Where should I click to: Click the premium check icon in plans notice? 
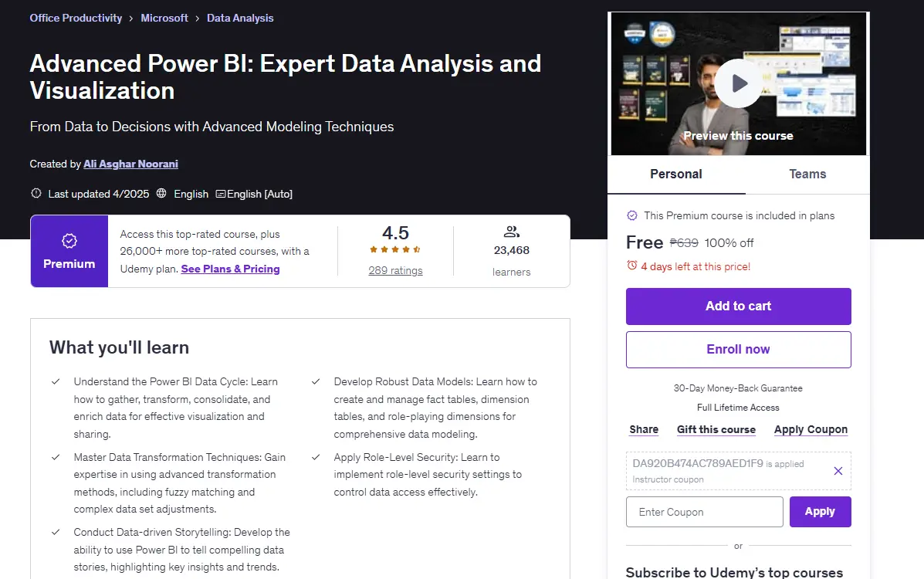click(631, 215)
